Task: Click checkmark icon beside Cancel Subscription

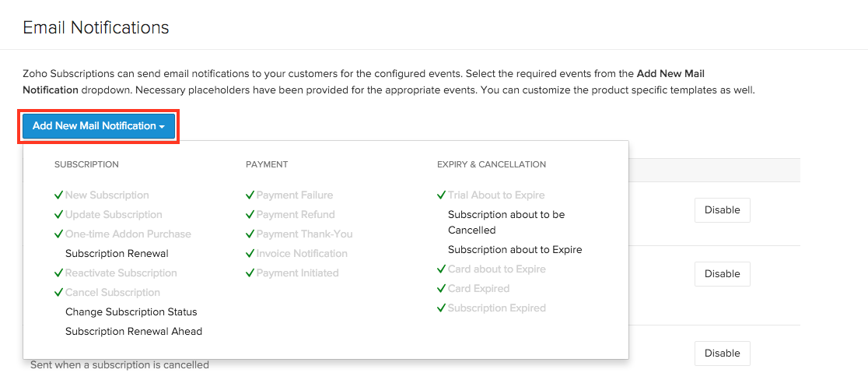Action: pyautogui.click(x=59, y=293)
